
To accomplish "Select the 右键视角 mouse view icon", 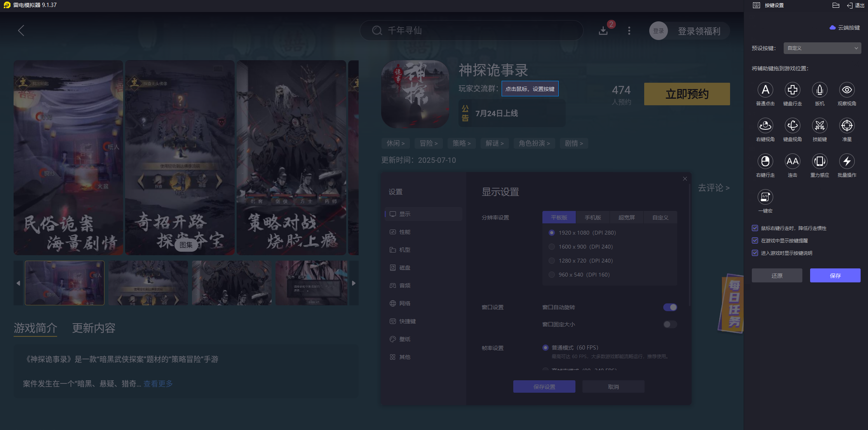I will (765, 125).
